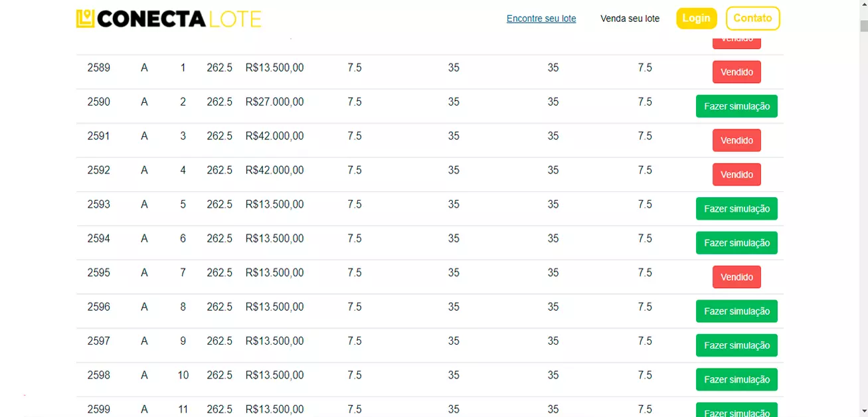The height and width of the screenshot is (417, 868).
Task: Start Fazer simulação for lot 2594
Action: pyautogui.click(x=737, y=243)
